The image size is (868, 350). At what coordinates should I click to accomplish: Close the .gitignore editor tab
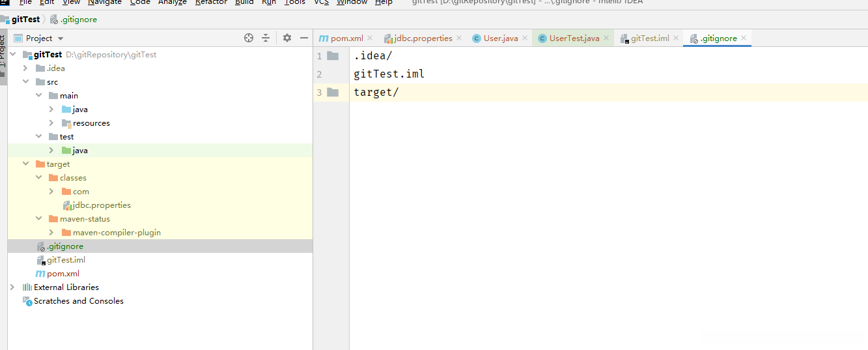[x=744, y=38]
